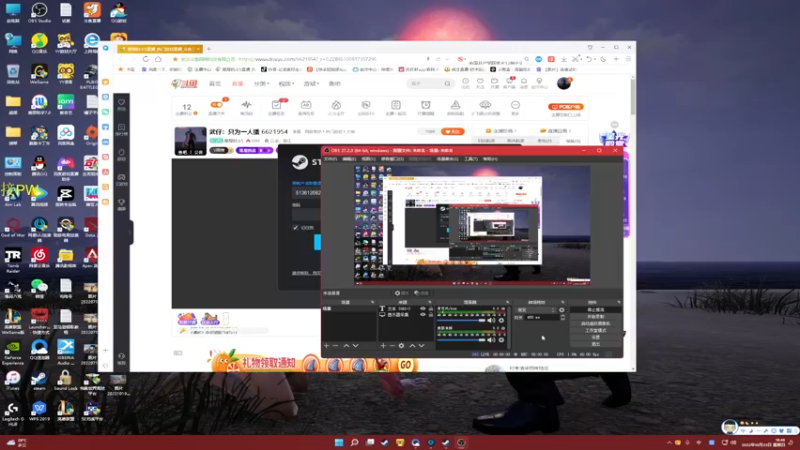Screen dimensions: 800x450
Task: Mute the 麦克风/Aux speaker icon
Action: (491, 320)
